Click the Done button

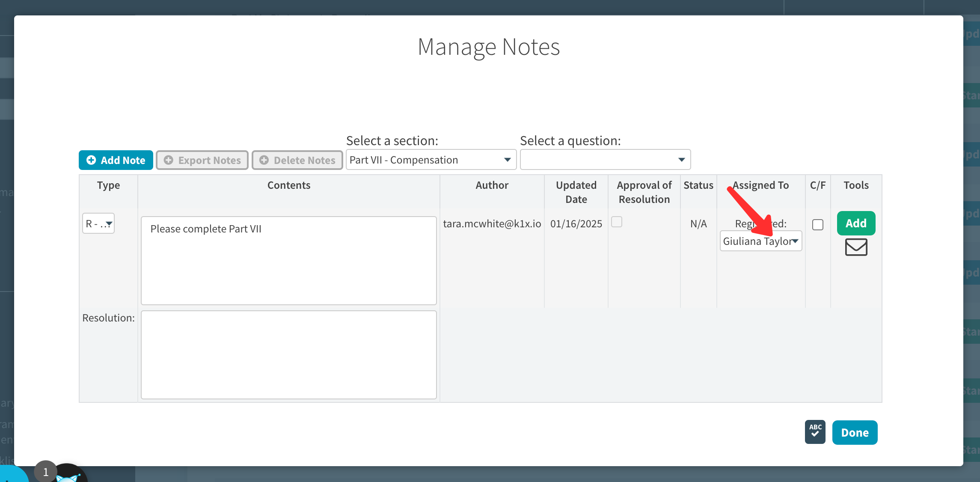pyautogui.click(x=855, y=432)
